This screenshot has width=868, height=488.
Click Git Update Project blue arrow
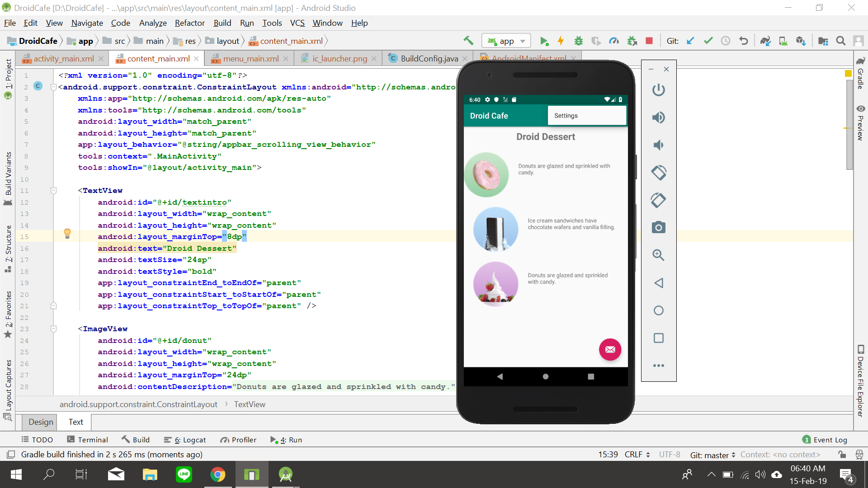pos(690,41)
